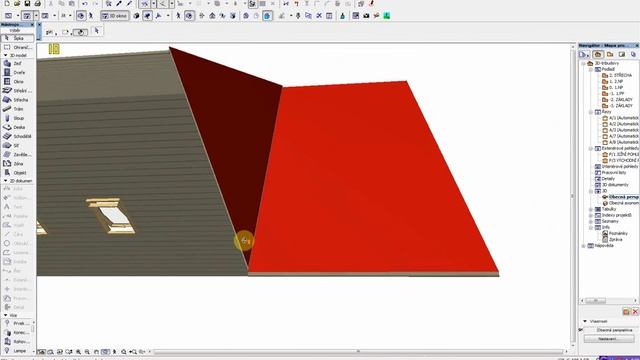Toggle the View Map navigator button

pos(610,54)
